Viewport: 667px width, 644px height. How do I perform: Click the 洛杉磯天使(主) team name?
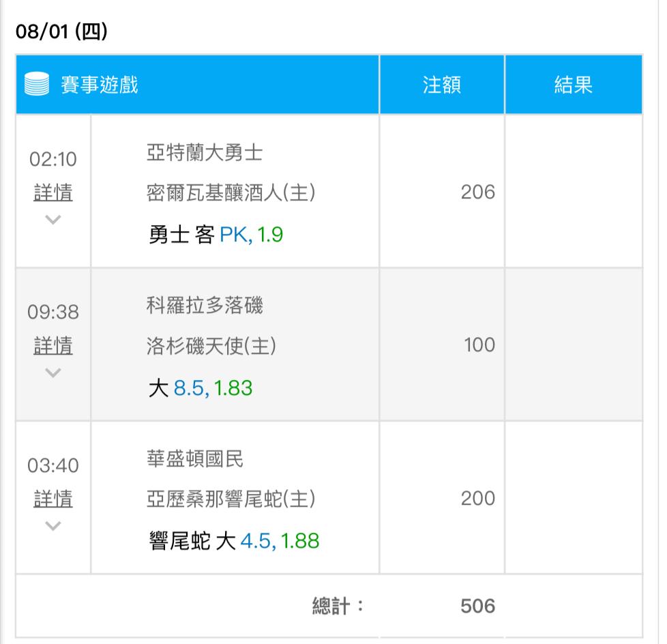click(211, 346)
